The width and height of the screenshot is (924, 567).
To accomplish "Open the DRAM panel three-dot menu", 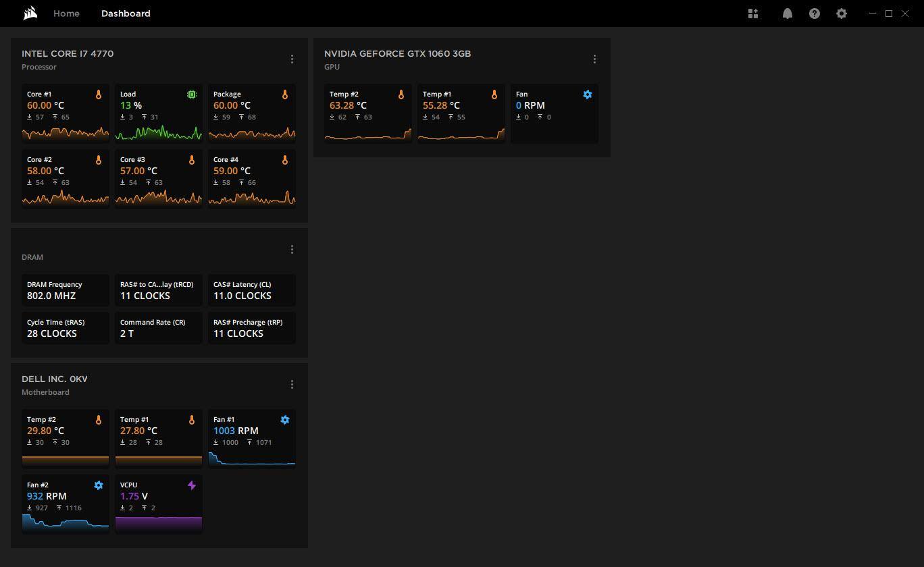I will pos(292,250).
